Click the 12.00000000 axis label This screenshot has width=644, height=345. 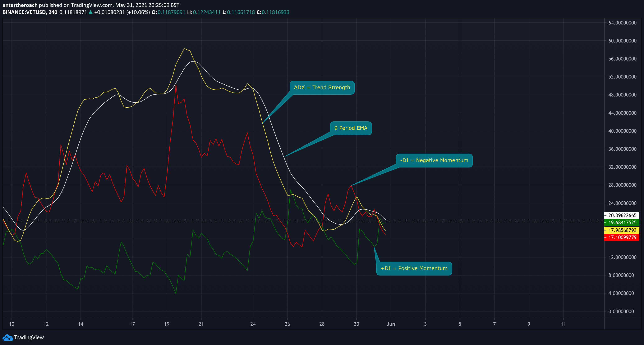(x=622, y=257)
